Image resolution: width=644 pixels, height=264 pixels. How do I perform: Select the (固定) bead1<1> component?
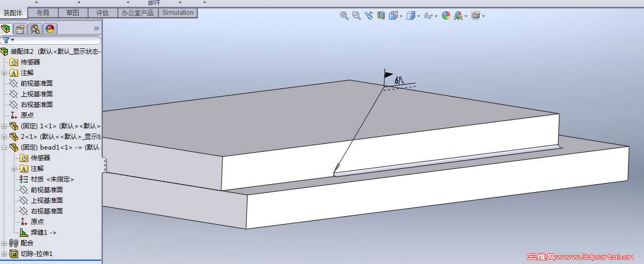tap(55, 147)
